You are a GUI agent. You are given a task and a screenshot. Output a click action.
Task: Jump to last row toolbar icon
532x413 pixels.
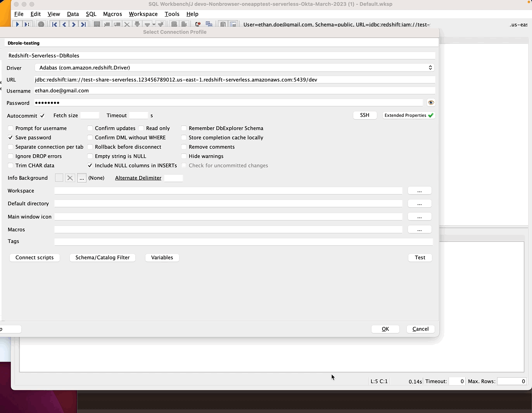coord(83,24)
